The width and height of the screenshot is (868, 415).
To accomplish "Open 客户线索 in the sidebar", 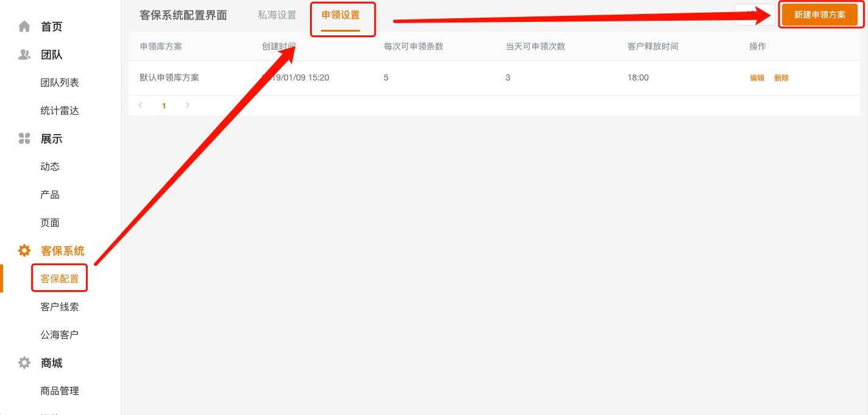I will [x=60, y=307].
